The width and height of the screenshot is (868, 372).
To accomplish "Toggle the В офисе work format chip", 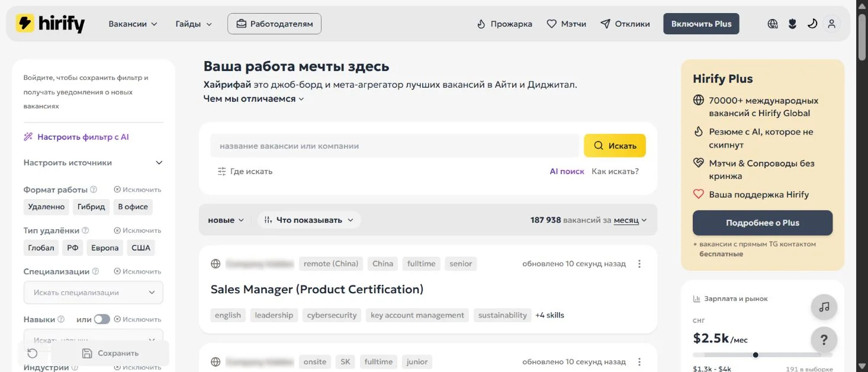I will point(133,207).
